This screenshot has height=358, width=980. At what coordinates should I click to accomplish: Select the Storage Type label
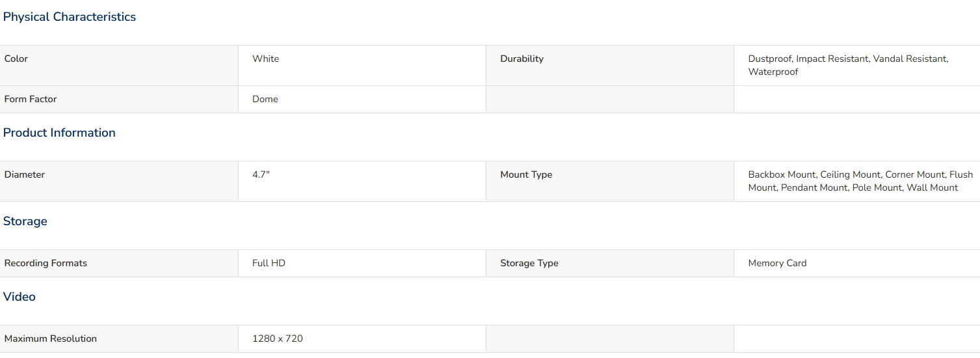(x=529, y=263)
